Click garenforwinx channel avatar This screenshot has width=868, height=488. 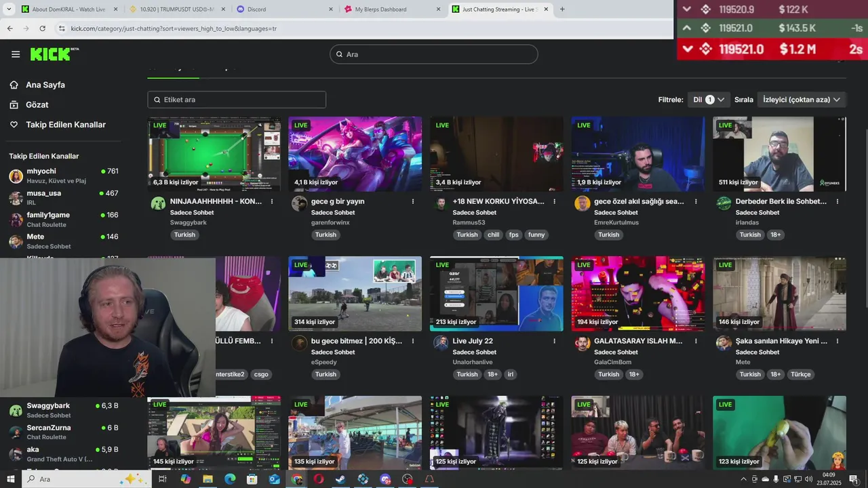click(x=299, y=203)
